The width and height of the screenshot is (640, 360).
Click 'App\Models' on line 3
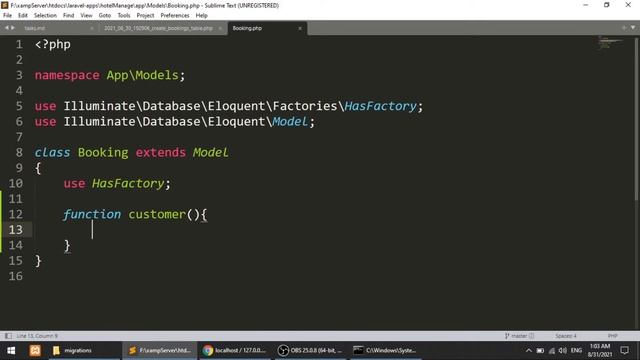[x=142, y=76]
